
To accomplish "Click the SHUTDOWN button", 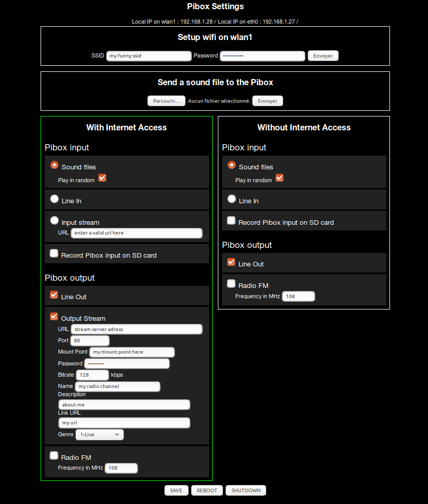I will 246,490.
